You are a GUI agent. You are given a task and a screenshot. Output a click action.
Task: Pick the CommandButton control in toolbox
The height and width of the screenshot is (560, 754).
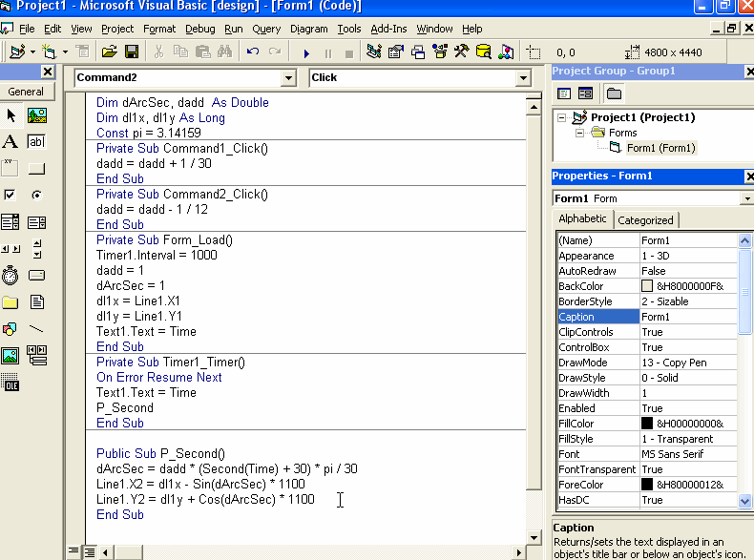pos(37,169)
